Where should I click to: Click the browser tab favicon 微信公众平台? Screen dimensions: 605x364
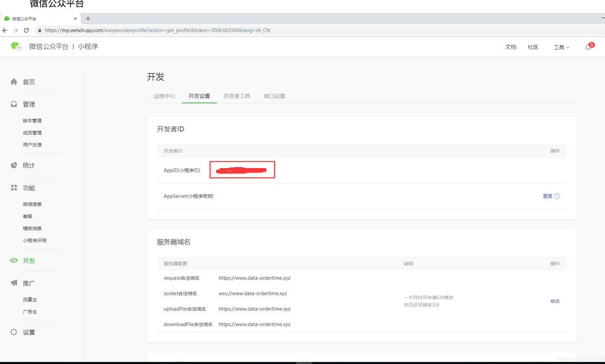click(6, 19)
